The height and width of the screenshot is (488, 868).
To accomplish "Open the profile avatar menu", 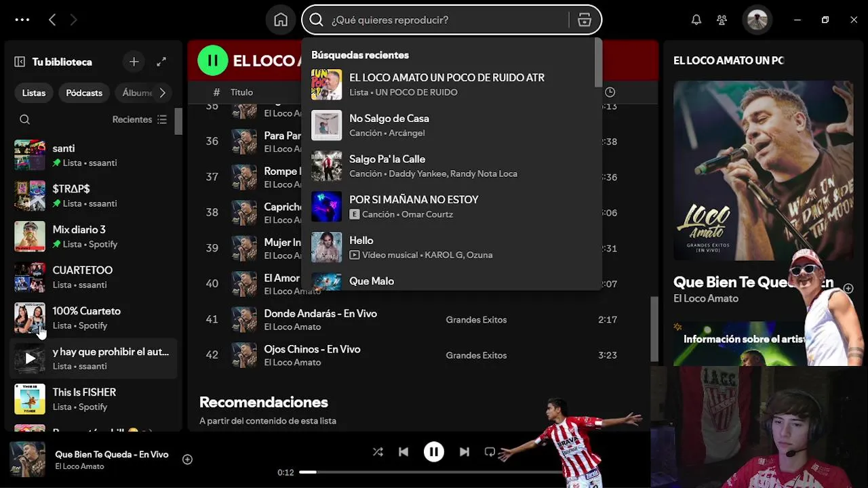I will [x=757, y=20].
